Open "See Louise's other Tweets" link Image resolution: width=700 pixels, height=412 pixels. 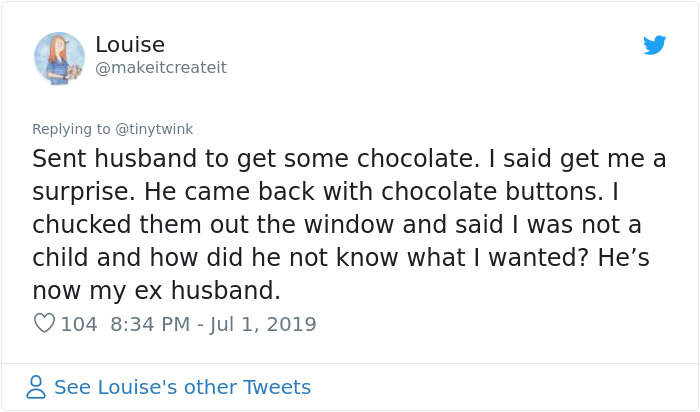point(182,387)
